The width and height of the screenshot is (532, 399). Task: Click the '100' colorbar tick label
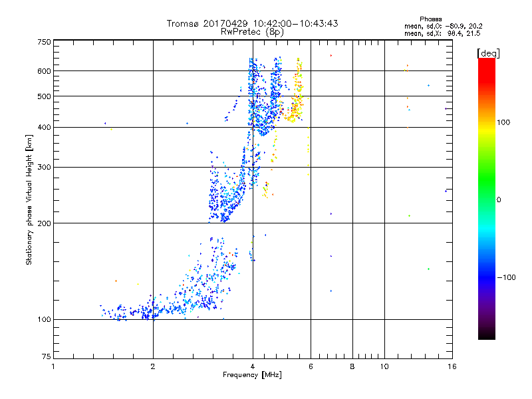click(503, 122)
